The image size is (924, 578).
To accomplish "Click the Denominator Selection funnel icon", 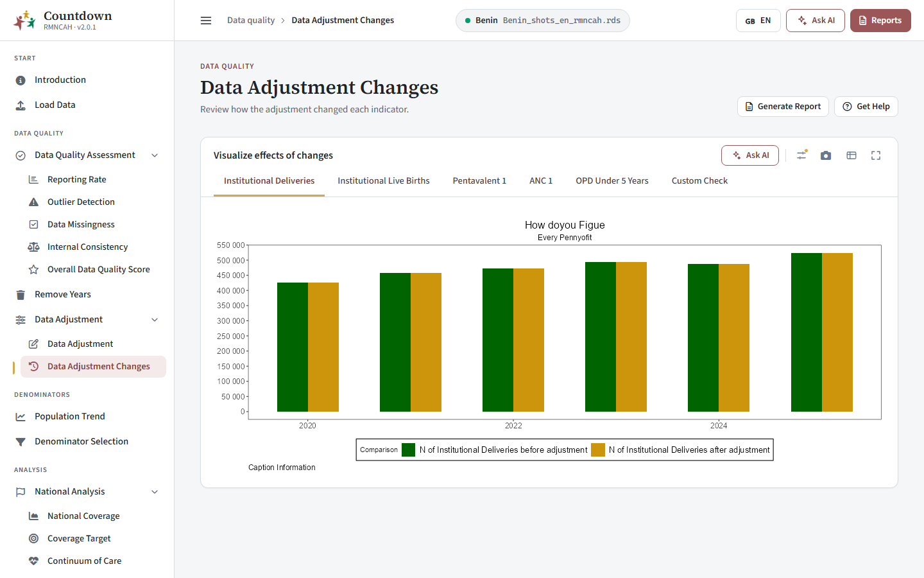I will click(x=21, y=442).
